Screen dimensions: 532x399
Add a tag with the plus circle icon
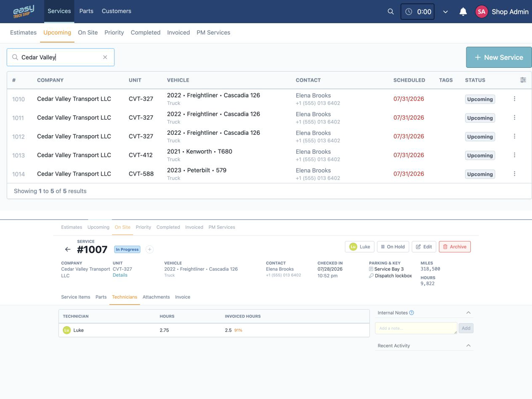coord(149,250)
